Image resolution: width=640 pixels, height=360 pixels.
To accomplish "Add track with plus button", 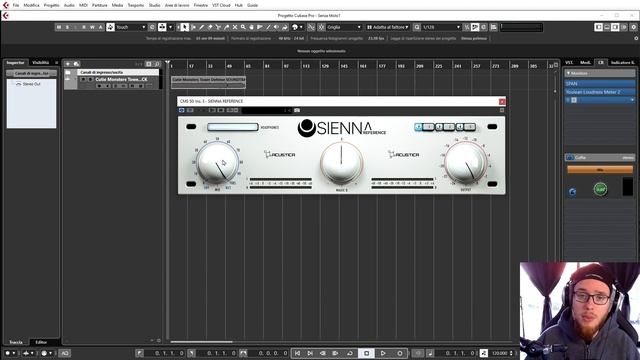I will [x=68, y=64].
